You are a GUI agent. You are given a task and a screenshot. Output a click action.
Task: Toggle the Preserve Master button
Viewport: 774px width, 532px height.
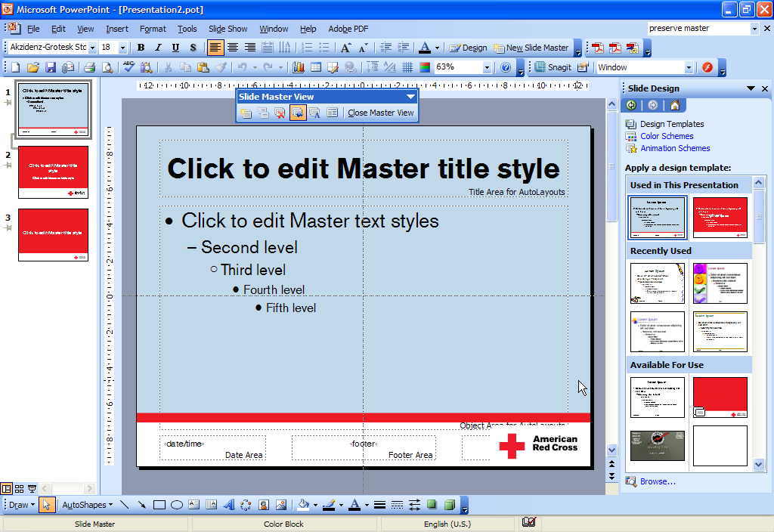[298, 113]
